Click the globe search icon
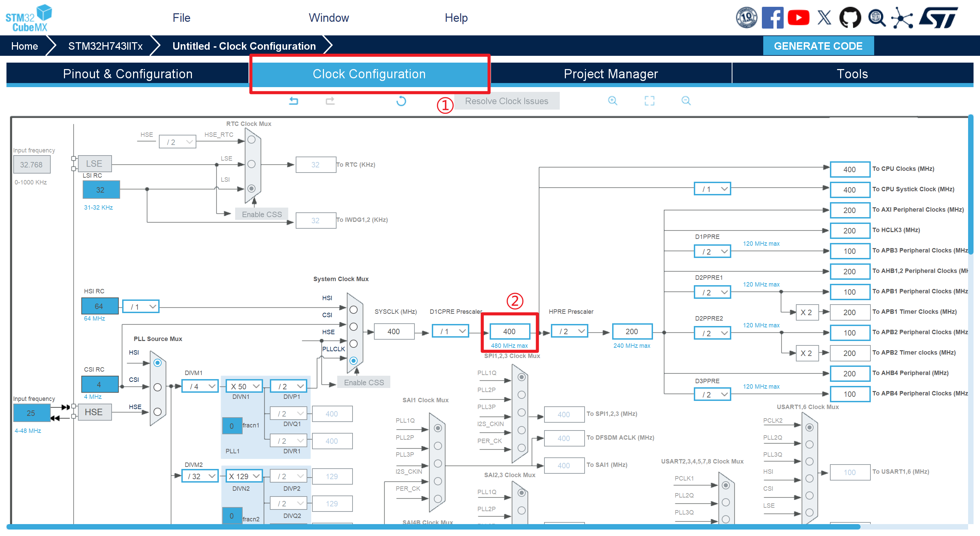 [876, 17]
